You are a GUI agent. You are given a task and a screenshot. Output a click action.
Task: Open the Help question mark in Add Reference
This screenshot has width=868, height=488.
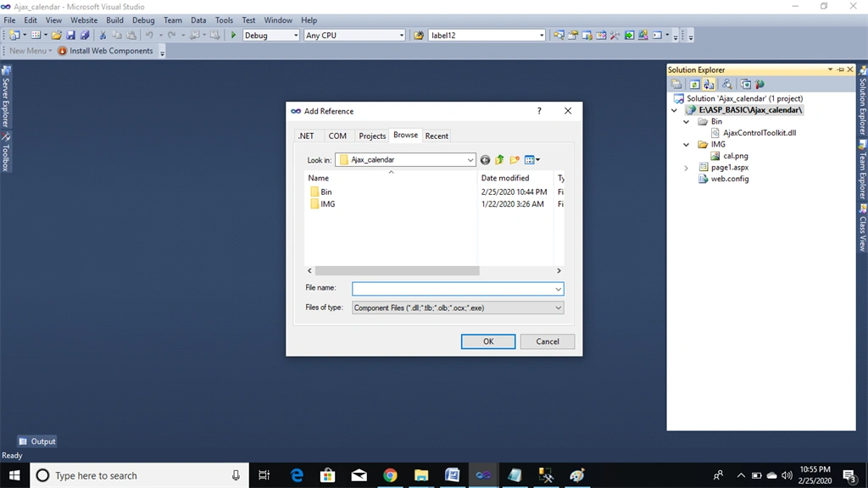[539, 111]
